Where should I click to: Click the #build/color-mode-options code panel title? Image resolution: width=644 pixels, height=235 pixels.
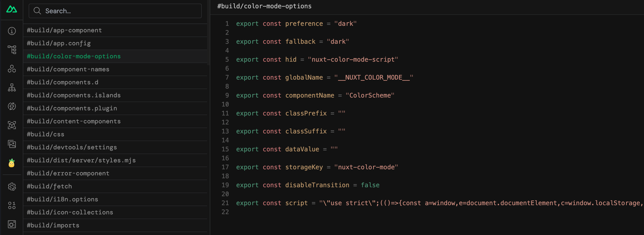(264, 6)
